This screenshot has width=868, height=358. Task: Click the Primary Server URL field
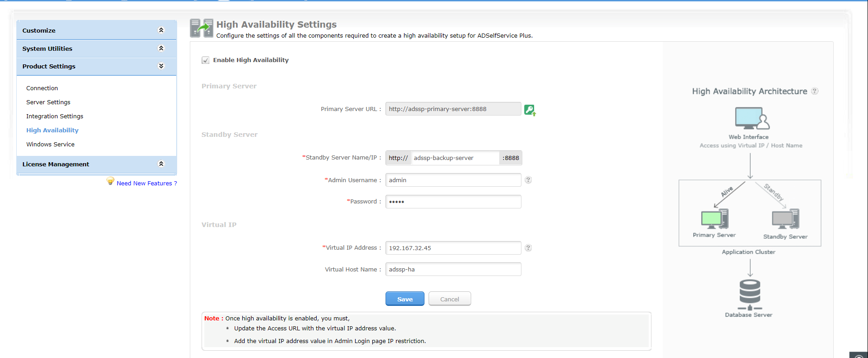(453, 109)
